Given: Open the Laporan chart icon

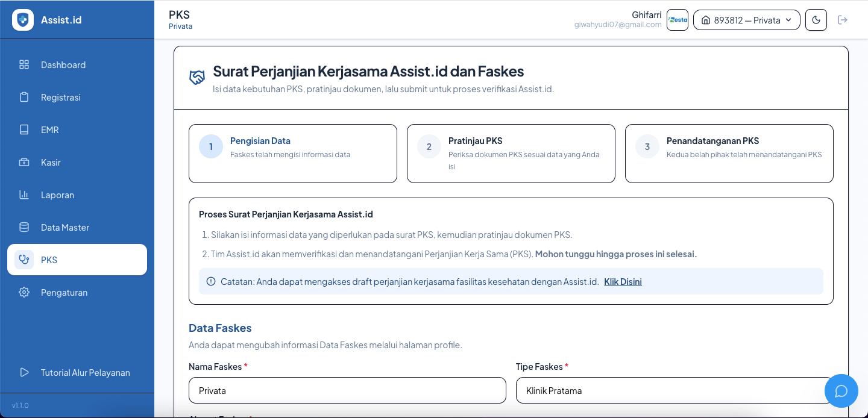Looking at the screenshot, I should 24,195.
